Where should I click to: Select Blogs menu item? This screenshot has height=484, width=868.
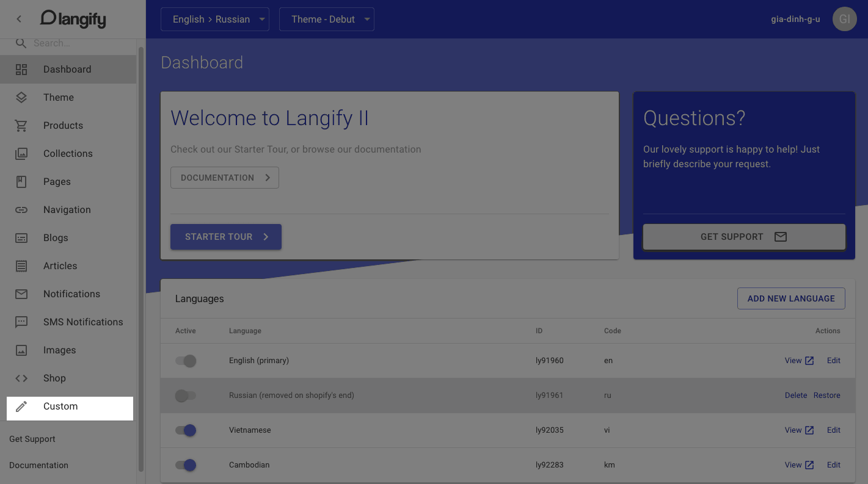(x=68, y=238)
